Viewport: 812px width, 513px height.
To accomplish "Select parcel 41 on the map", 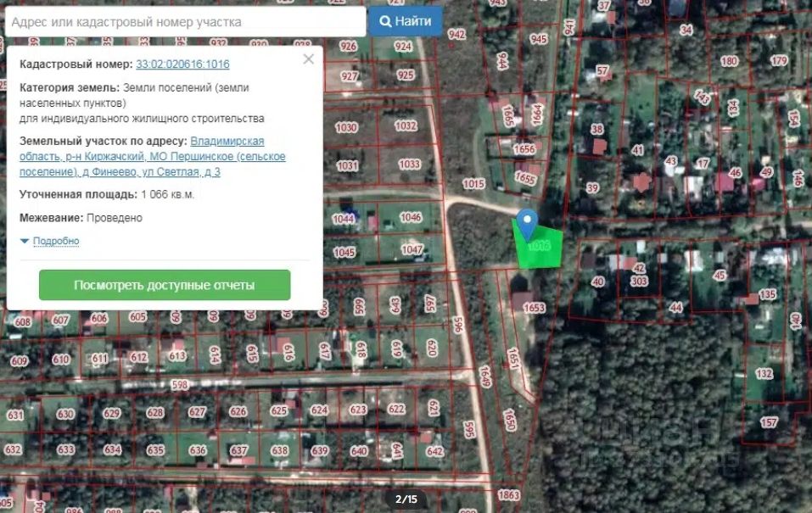I will tap(637, 150).
